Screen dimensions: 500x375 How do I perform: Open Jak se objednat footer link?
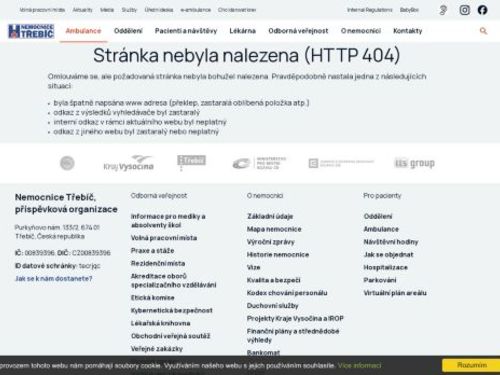[x=388, y=255]
